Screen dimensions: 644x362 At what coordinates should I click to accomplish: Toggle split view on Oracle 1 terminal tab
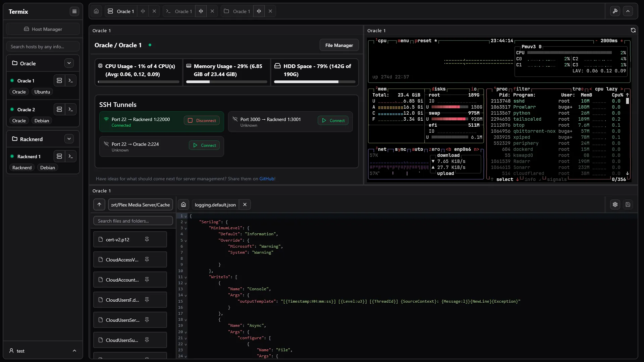point(201,11)
